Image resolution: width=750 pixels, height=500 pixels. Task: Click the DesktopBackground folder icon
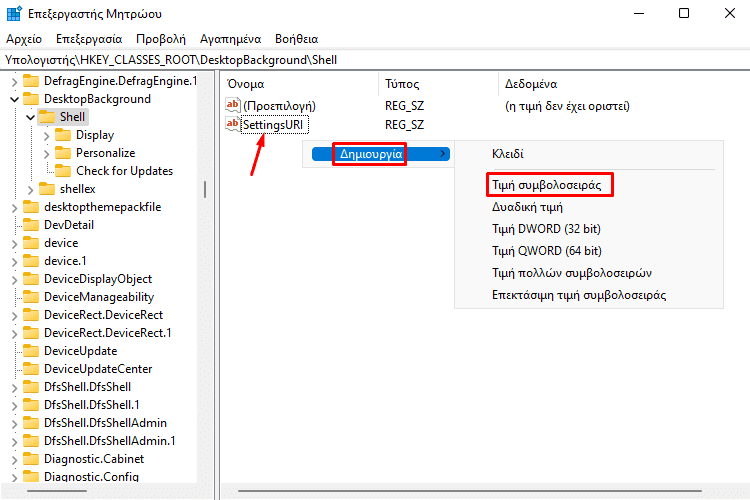pyautogui.click(x=31, y=99)
